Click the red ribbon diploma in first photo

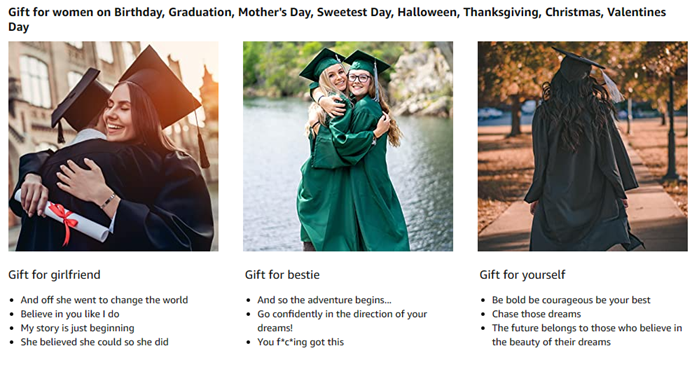62,218
